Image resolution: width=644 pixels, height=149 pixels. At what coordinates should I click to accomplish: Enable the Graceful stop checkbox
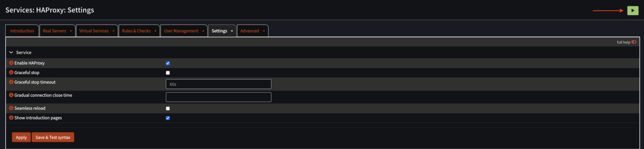coord(168,73)
